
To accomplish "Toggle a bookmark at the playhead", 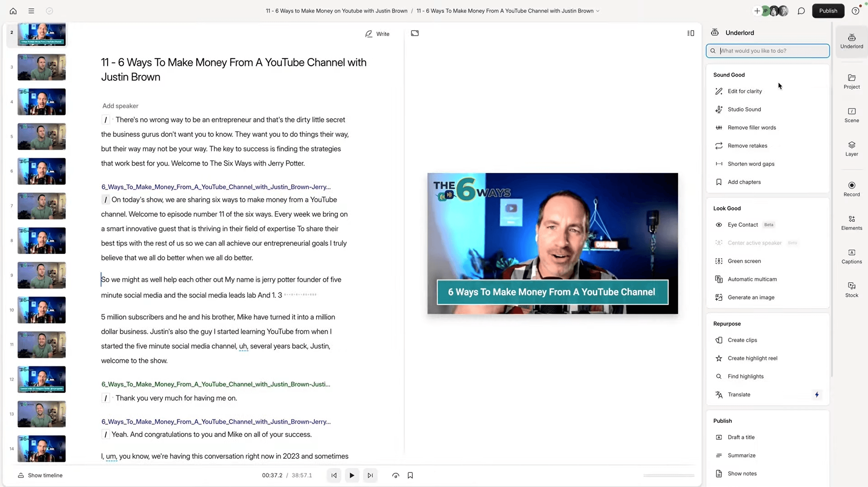I will coord(410,475).
